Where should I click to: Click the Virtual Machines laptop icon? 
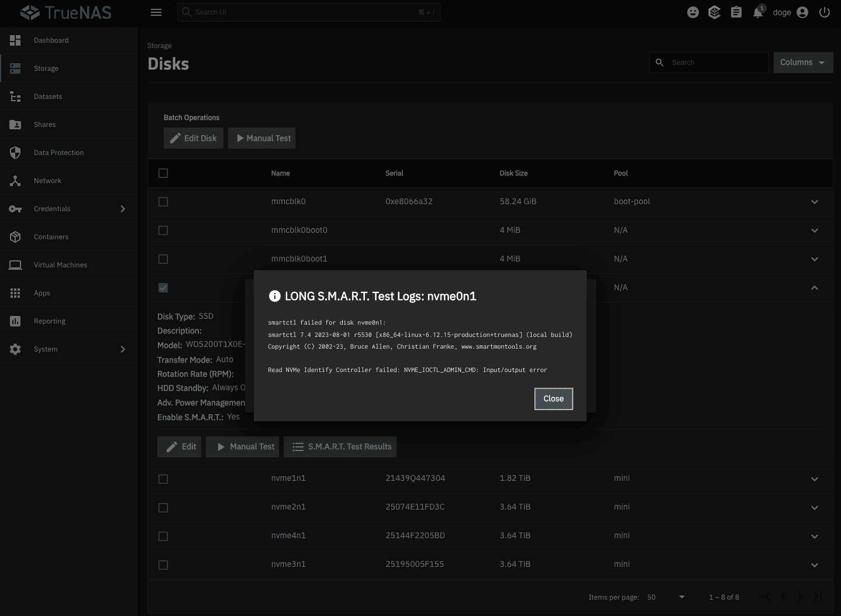tap(15, 265)
